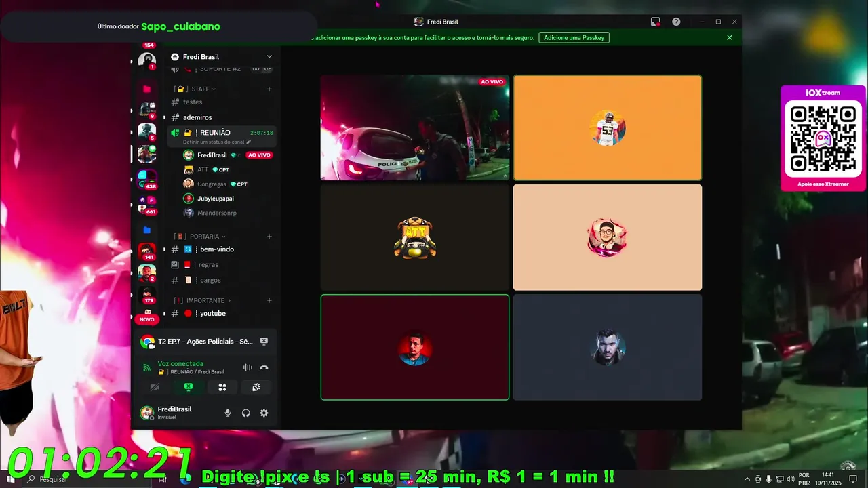This screenshot has width=868, height=488.
Task: Click the orange tile with jersey 53 avatar
Action: (608, 127)
